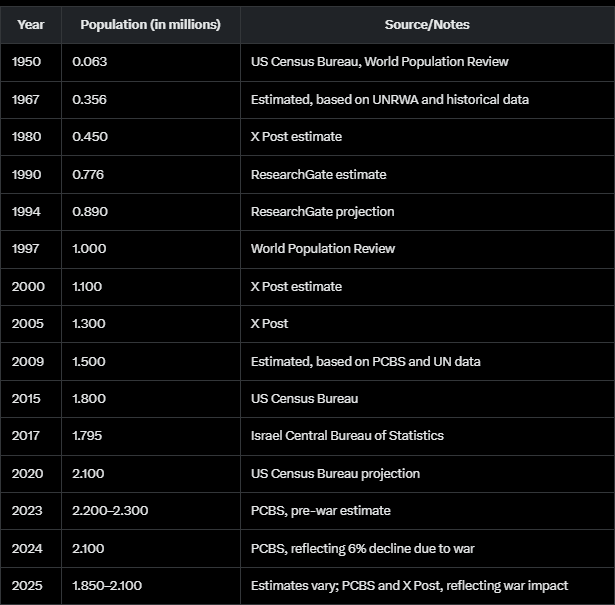This screenshot has width=615, height=605.
Task: Click the UNRWA and historical data note
Action: click(x=390, y=100)
